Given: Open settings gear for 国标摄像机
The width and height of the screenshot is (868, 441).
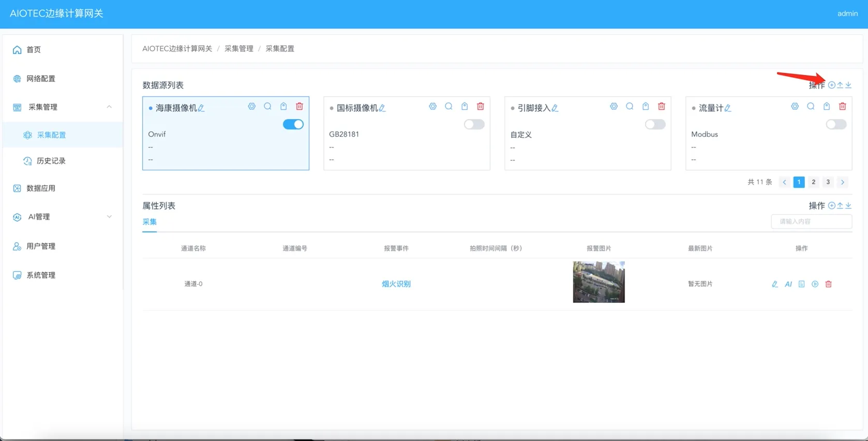Looking at the screenshot, I should [432, 106].
